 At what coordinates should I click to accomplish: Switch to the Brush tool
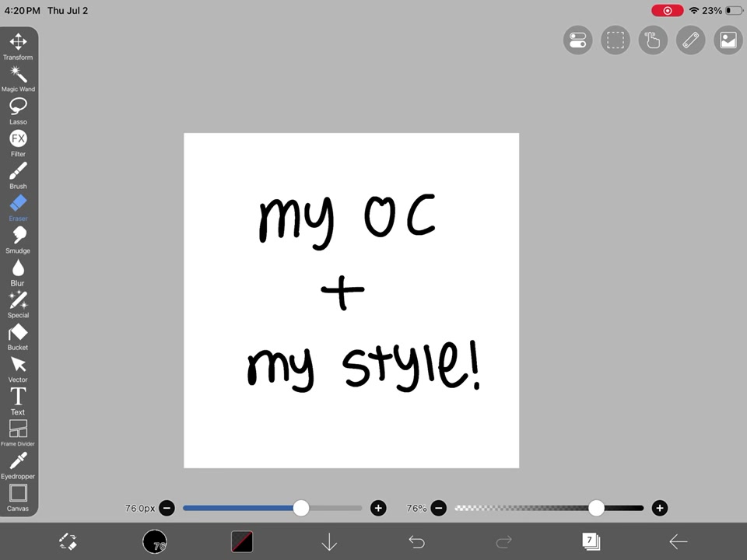coord(18,175)
